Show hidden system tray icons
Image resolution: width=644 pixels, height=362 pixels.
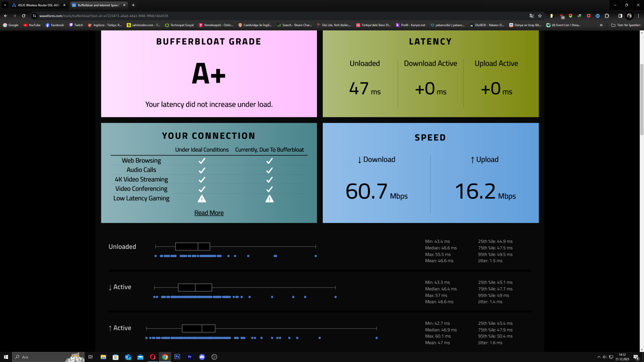[x=599, y=357]
